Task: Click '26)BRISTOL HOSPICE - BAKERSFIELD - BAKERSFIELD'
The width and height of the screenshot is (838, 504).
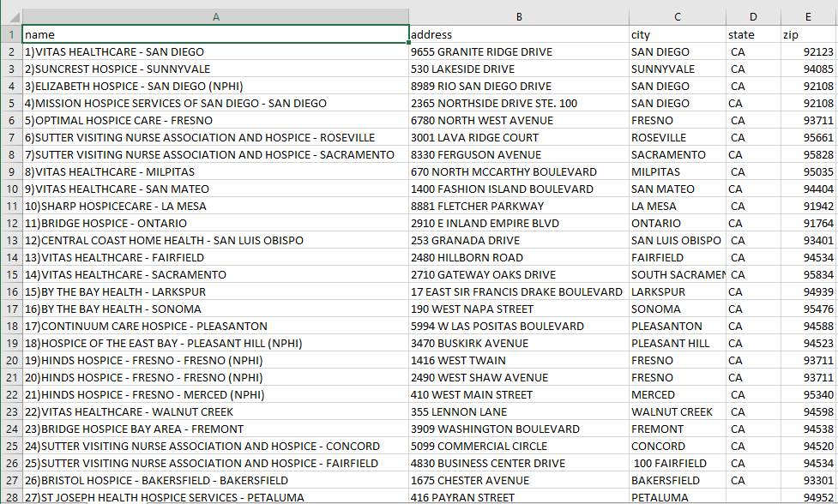Action: [216, 481]
